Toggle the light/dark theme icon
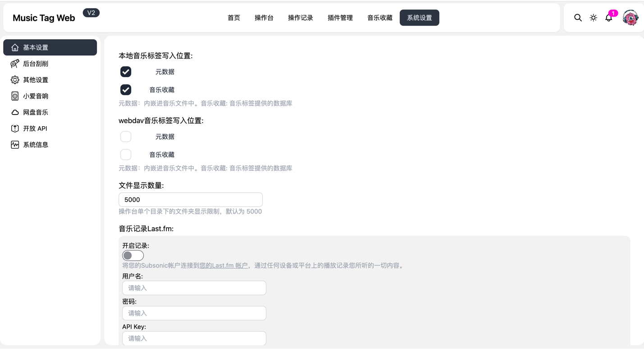The height and width of the screenshot is (352, 644). pos(593,18)
